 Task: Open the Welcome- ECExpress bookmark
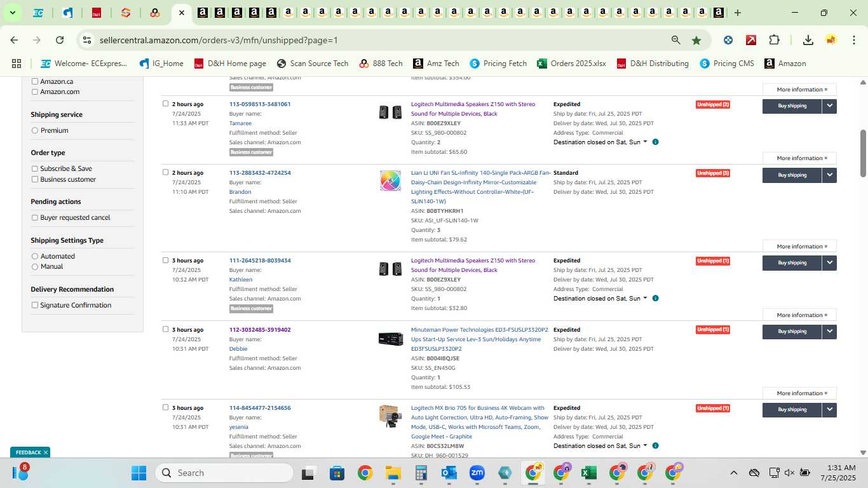(84, 64)
